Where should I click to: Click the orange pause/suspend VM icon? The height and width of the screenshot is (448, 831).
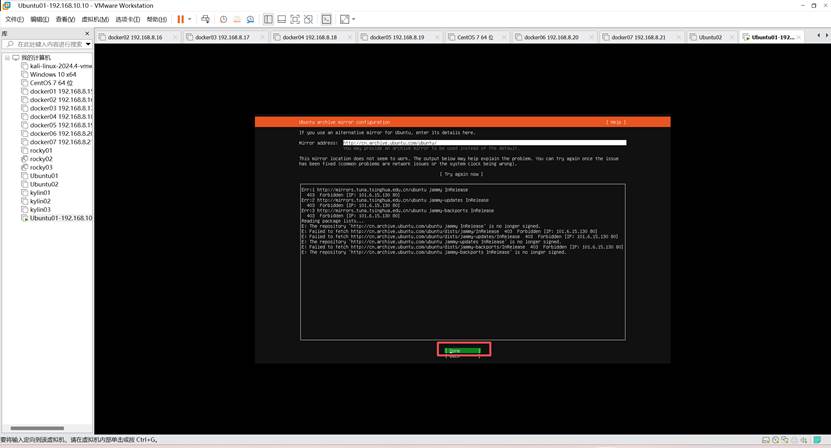181,19
